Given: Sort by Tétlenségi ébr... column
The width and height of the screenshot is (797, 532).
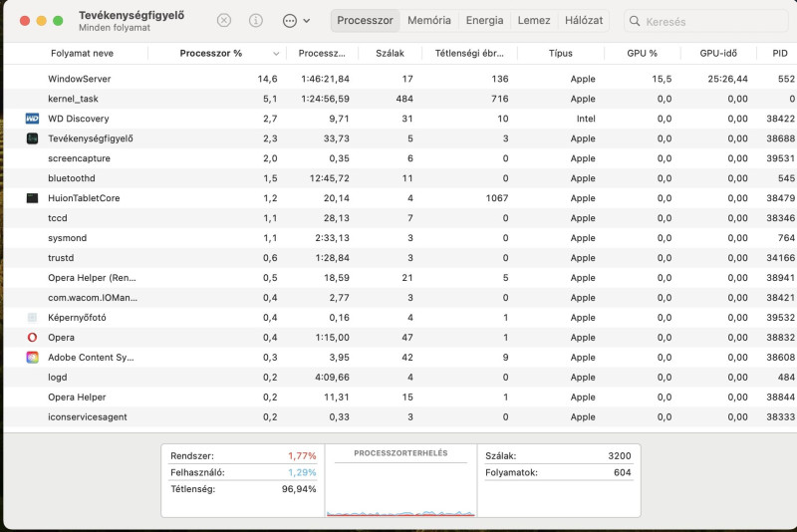Looking at the screenshot, I should pyautogui.click(x=469, y=54).
